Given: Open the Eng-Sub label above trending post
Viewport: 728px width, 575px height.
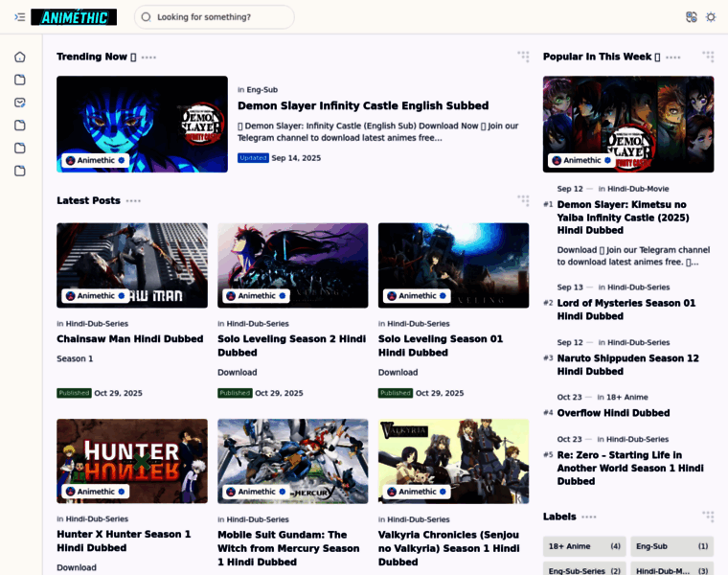Looking at the screenshot, I should tap(262, 90).
